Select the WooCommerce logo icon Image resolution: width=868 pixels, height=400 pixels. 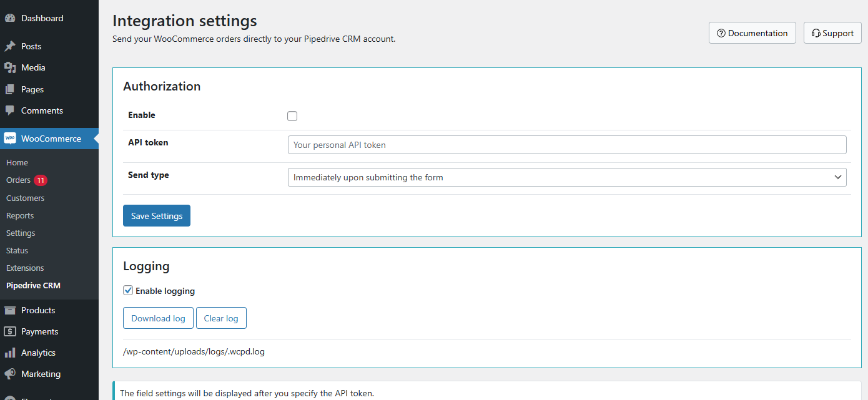[x=11, y=138]
